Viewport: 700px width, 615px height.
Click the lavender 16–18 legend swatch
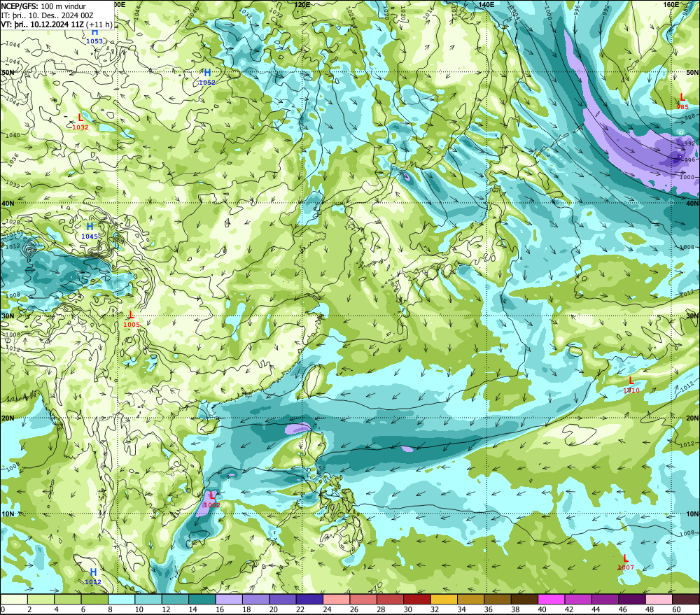pyautogui.click(x=229, y=599)
